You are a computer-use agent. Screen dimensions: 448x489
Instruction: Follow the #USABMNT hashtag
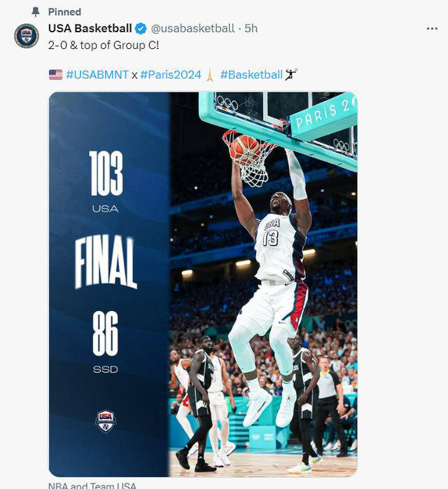(97, 75)
